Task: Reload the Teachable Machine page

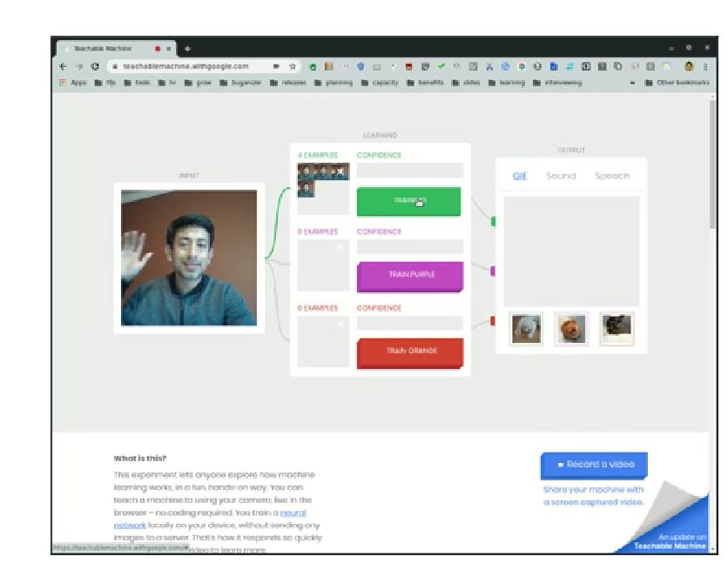Action: 95,66
